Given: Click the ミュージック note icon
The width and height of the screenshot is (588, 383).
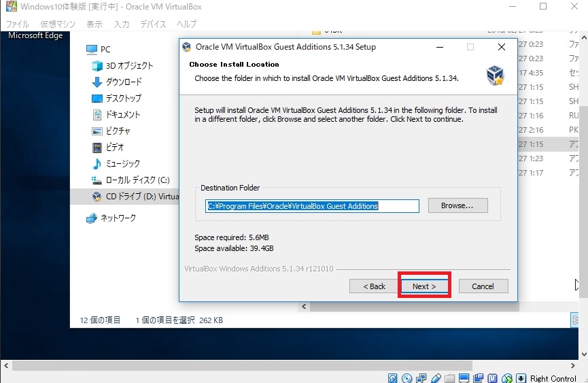Looking at the screenshot, I should click(97, 163).
